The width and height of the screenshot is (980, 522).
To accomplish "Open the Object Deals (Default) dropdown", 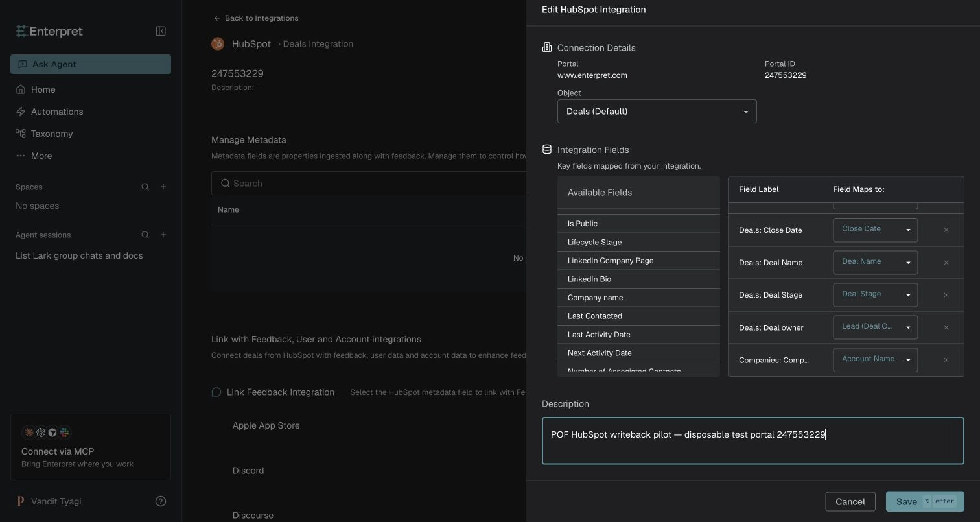I will coord(657,111).
